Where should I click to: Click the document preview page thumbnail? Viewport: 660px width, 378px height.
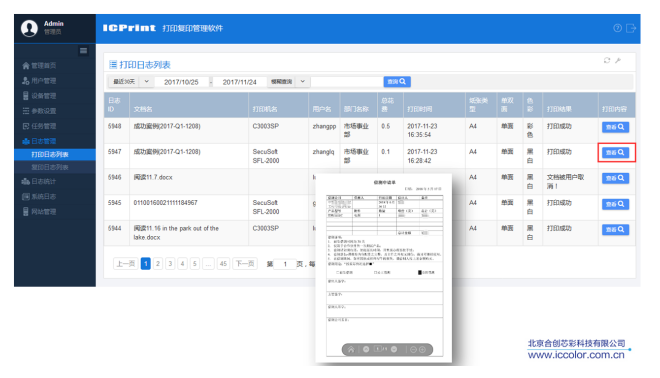[x=384, y=269]
